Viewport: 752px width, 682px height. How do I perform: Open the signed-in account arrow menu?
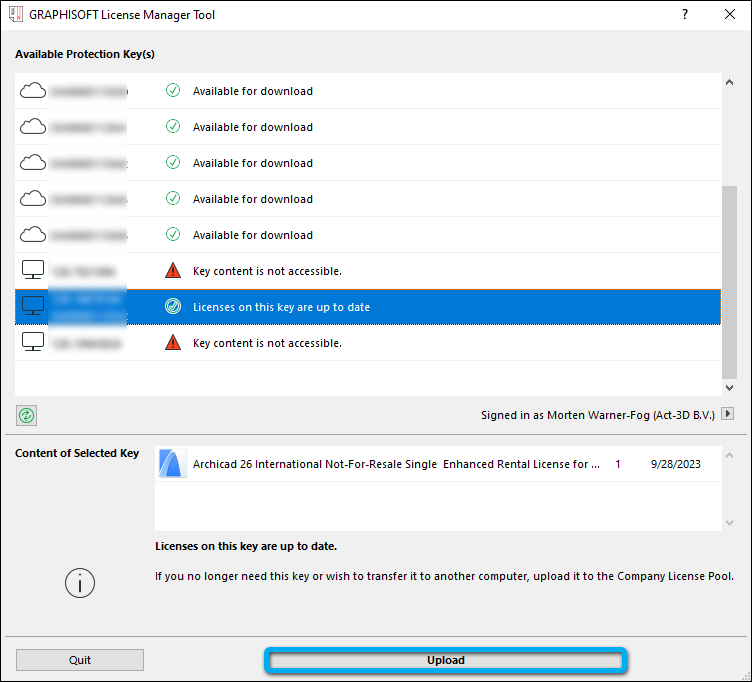[728, 414]
